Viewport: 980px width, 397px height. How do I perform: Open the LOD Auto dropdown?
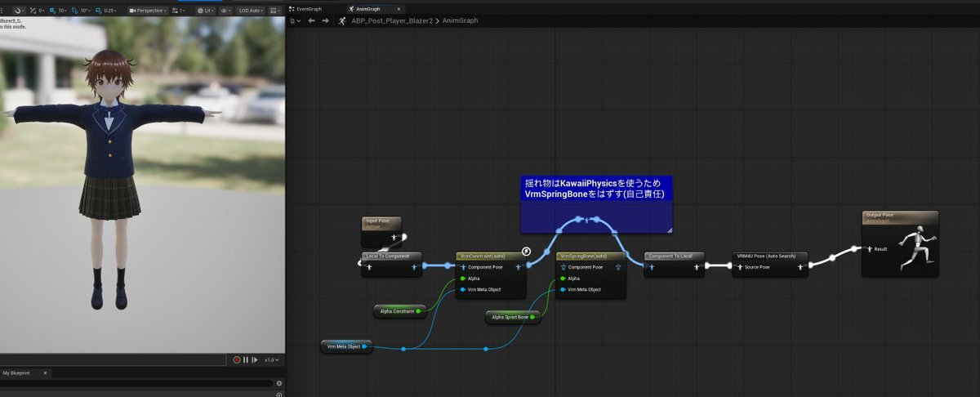(252, 11)
